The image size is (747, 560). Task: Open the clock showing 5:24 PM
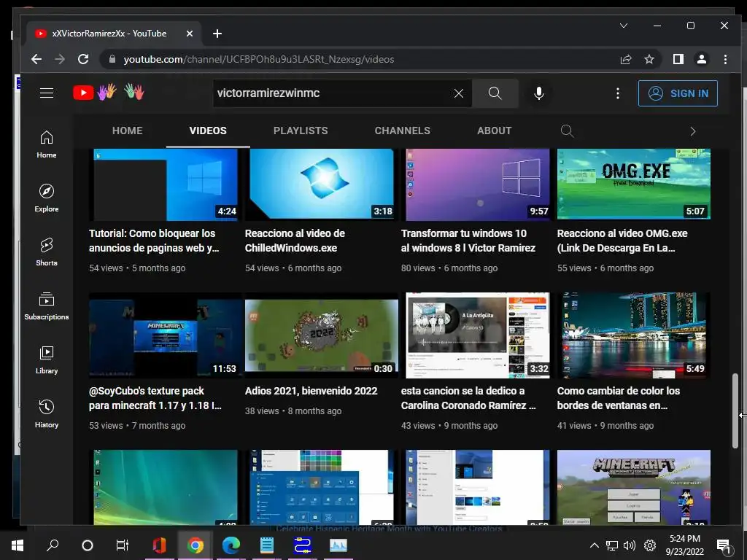pos(684,545)
